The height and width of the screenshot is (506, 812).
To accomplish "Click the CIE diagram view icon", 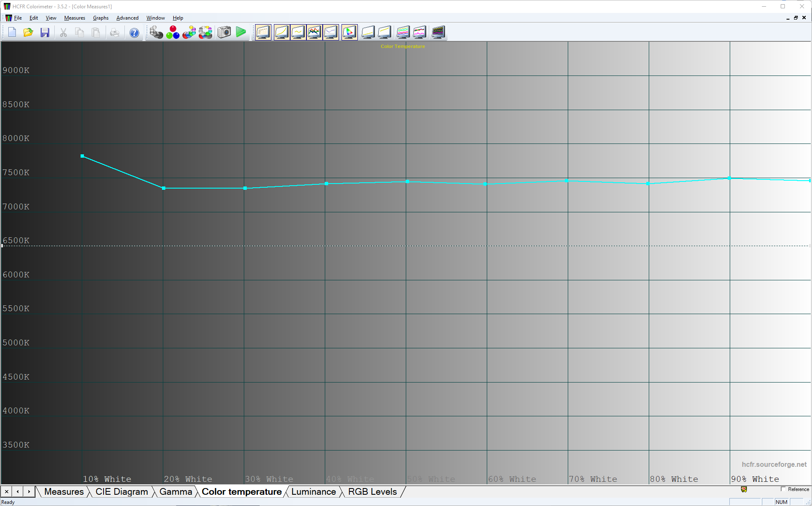I will 349,32.
